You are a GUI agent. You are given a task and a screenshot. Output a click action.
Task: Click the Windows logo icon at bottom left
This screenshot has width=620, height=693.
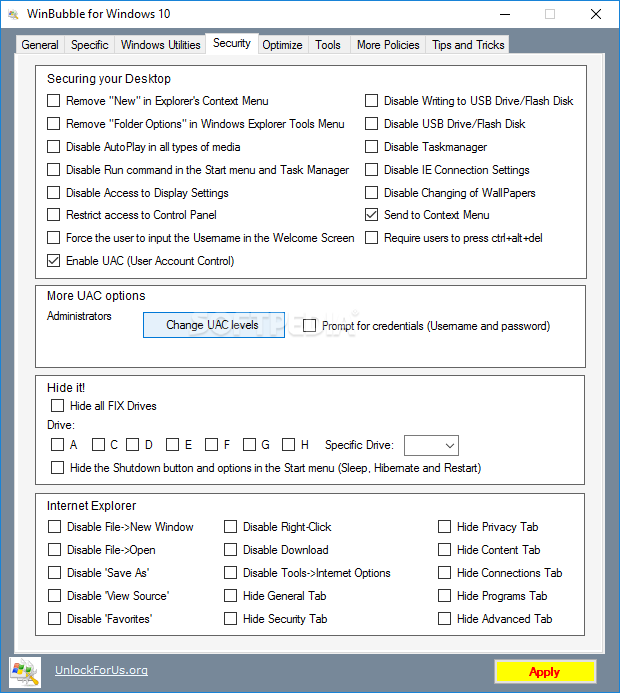tap(25, 672)
